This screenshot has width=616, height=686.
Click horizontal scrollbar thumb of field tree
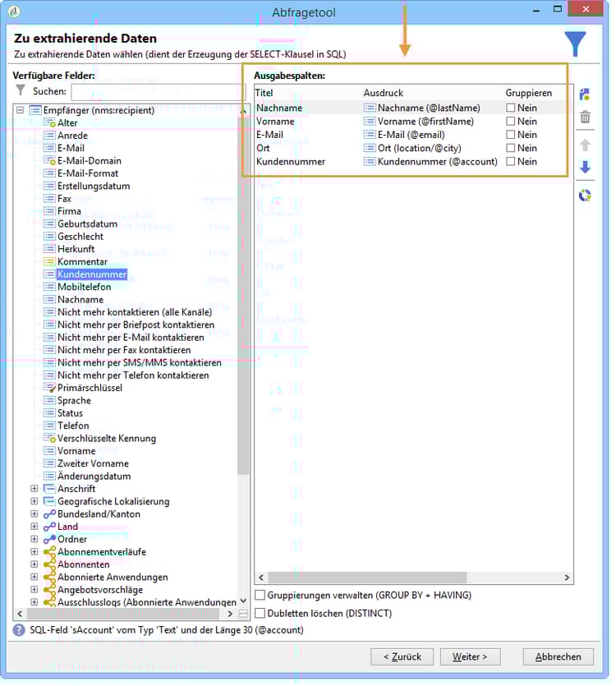coord(123,614)
